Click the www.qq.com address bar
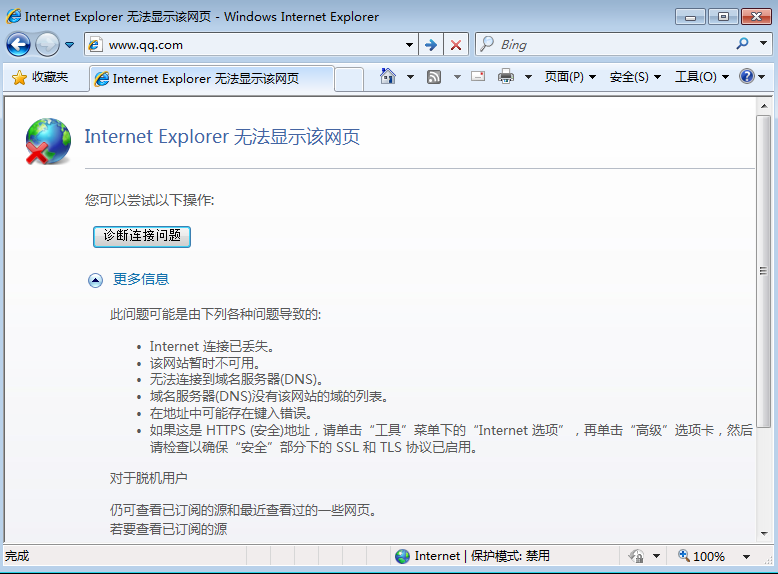This screenshot has width=778, height=574. (x=251, y=45)
